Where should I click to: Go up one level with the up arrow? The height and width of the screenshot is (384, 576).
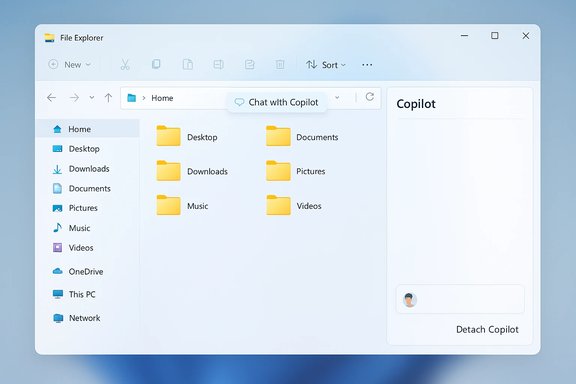pos(108,98)
